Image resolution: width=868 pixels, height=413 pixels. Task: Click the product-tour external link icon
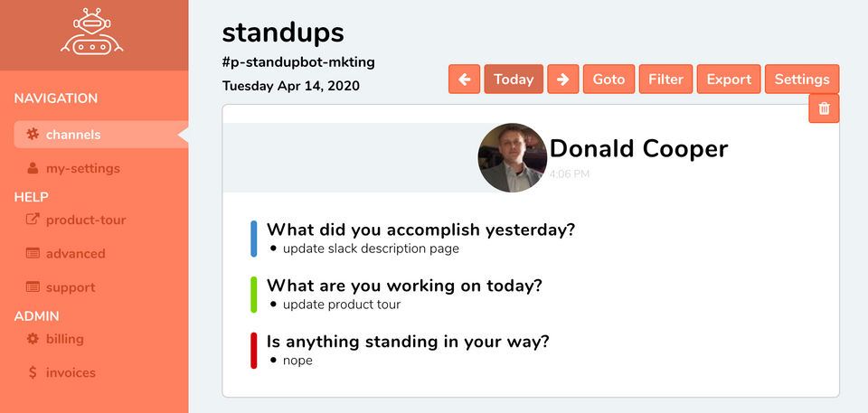click(33, 220)
